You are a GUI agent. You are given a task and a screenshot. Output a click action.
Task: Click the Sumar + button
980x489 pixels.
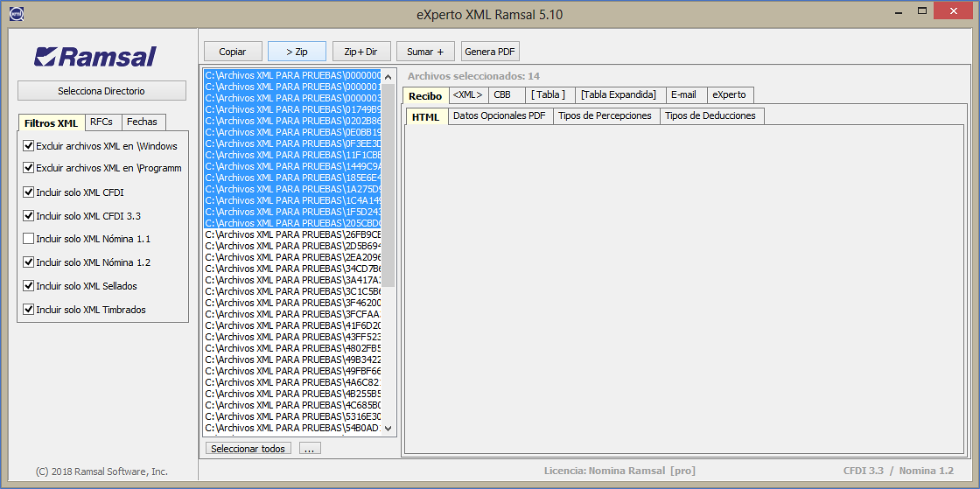click(x=425, y=52)
